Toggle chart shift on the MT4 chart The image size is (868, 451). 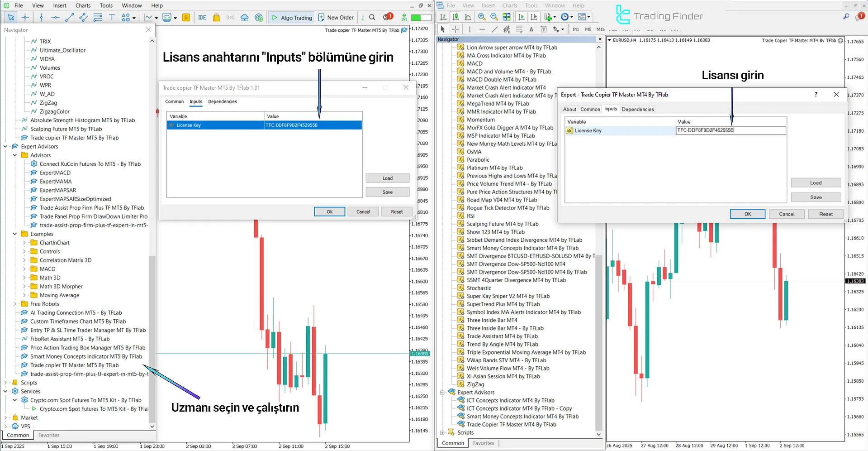(x=534, y=17)
